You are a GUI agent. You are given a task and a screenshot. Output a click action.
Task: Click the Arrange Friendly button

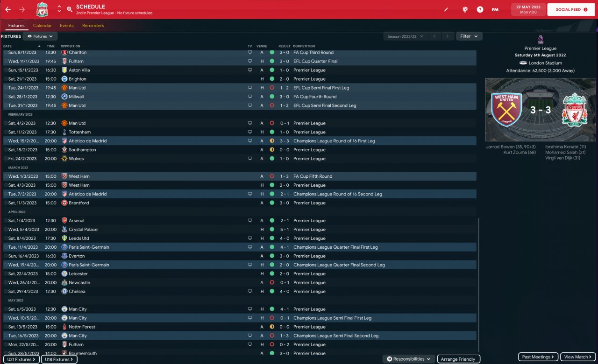pyautogui.click(x=458, y=359)
